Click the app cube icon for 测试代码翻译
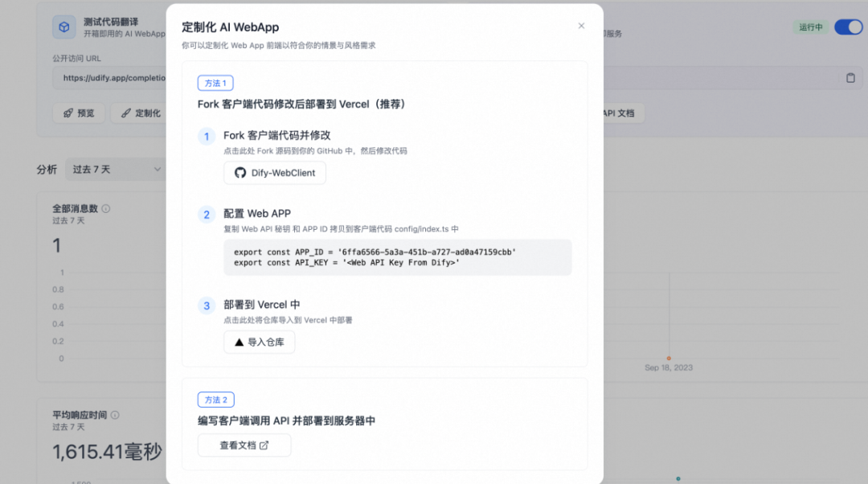Image resolution: width=868 pixels, height=484 pixels. tap(64, 27)
